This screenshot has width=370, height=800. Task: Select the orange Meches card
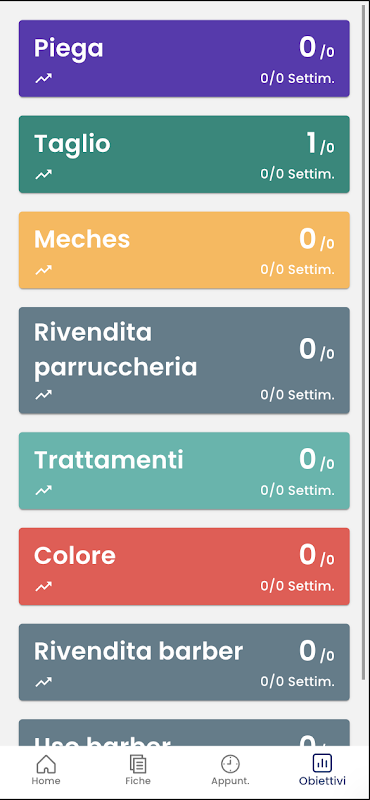(x=184, y=250)
